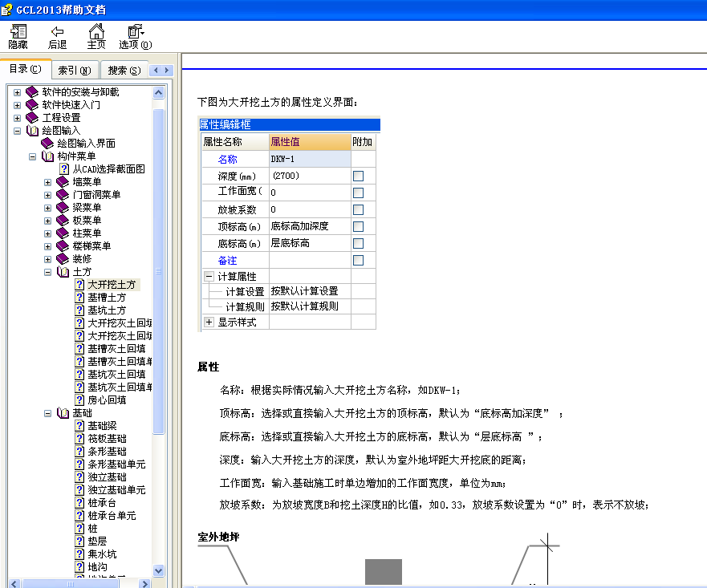
Task: Open the 垫层 help topic
Action: click(97, 541)
